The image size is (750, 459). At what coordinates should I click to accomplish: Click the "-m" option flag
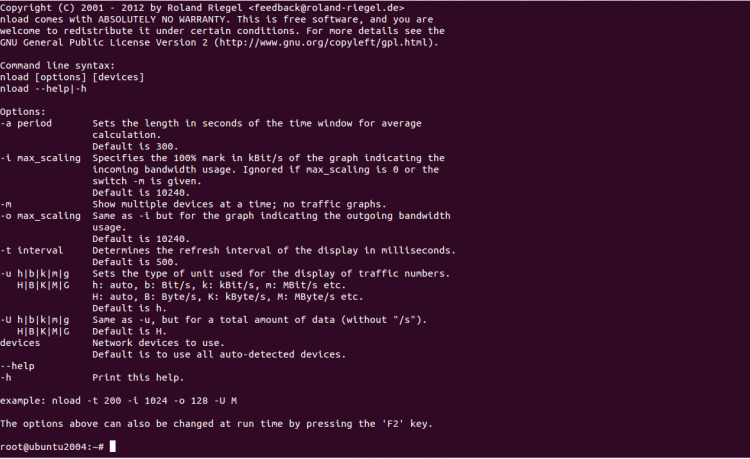coord(7,203)
